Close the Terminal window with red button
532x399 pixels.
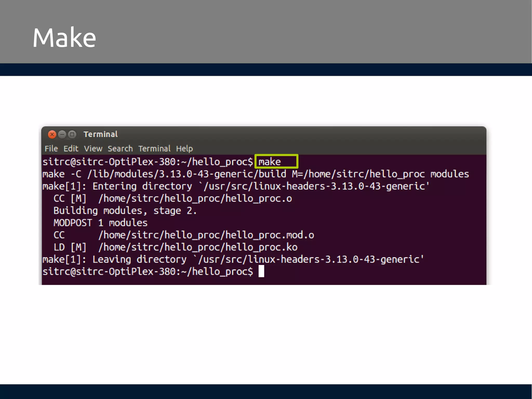click(x=52, y=134)
